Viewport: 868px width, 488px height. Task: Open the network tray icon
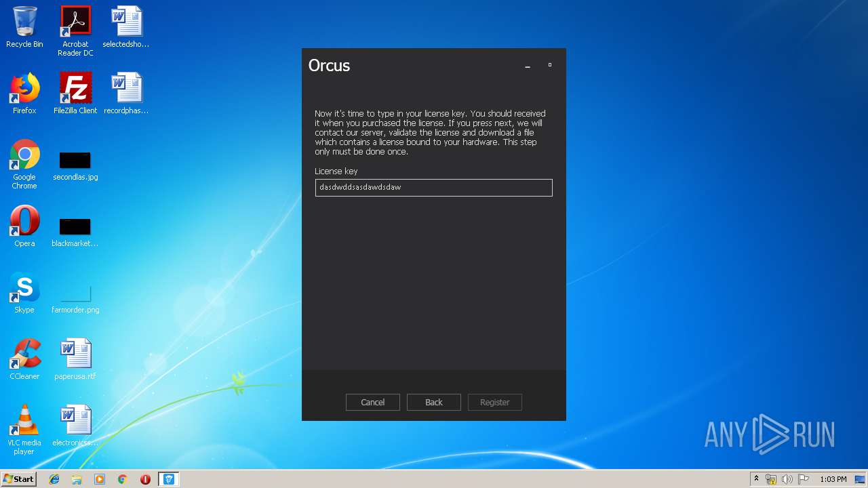pyautogui.click(x=771, y=479)
